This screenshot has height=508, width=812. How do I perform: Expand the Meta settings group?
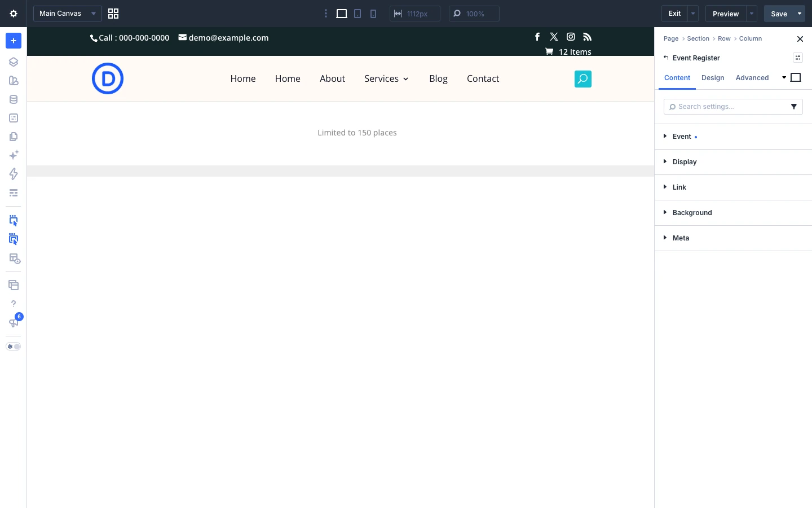(733, 238)
